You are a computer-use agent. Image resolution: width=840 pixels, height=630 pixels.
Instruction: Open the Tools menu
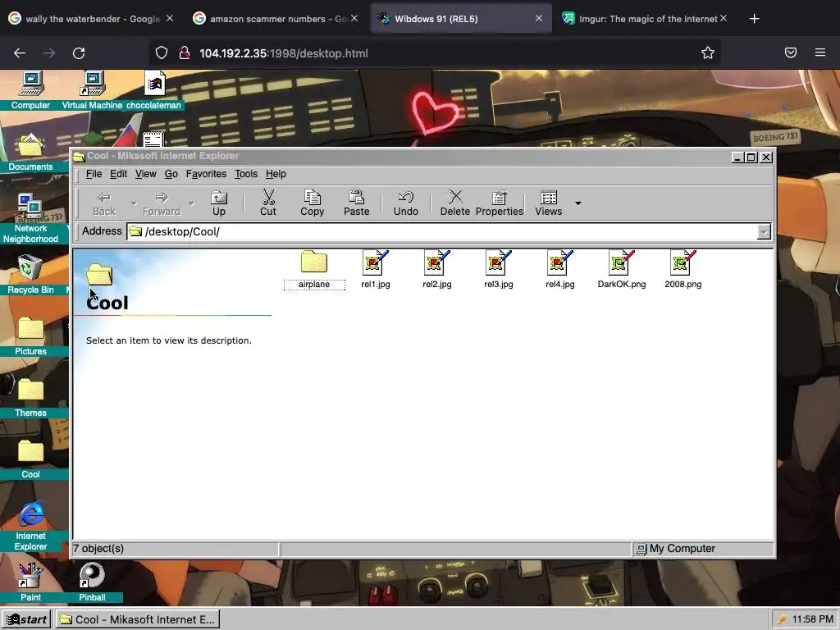click(x=246, y=174)
